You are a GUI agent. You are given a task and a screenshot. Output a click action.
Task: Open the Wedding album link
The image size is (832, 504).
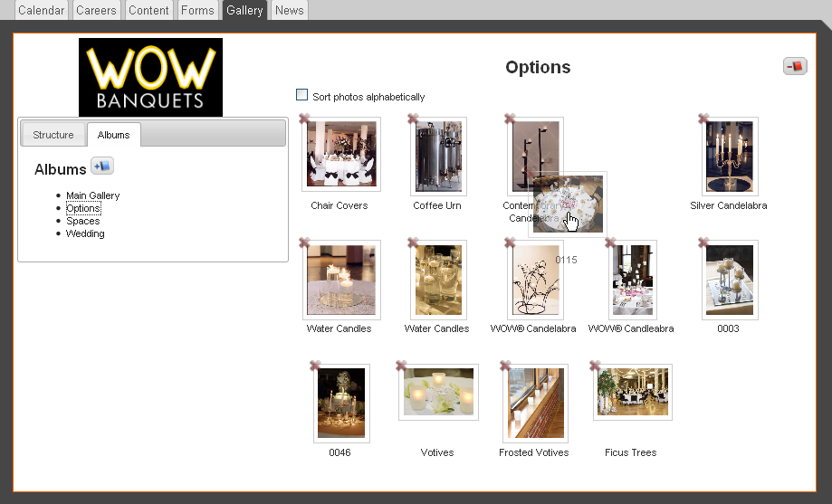click(x=85, y=233)
